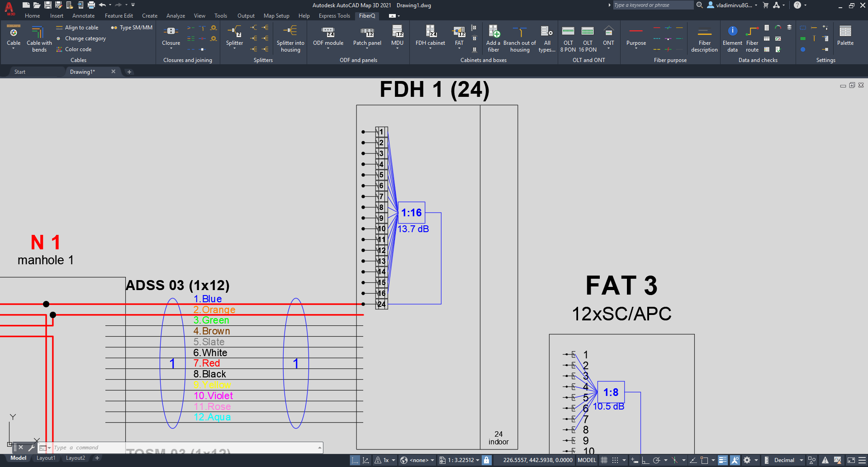The width and height of the screenshot is (868, 467).
Task: Insert OLT 8 PON
Action: click(x=568, y=38)
